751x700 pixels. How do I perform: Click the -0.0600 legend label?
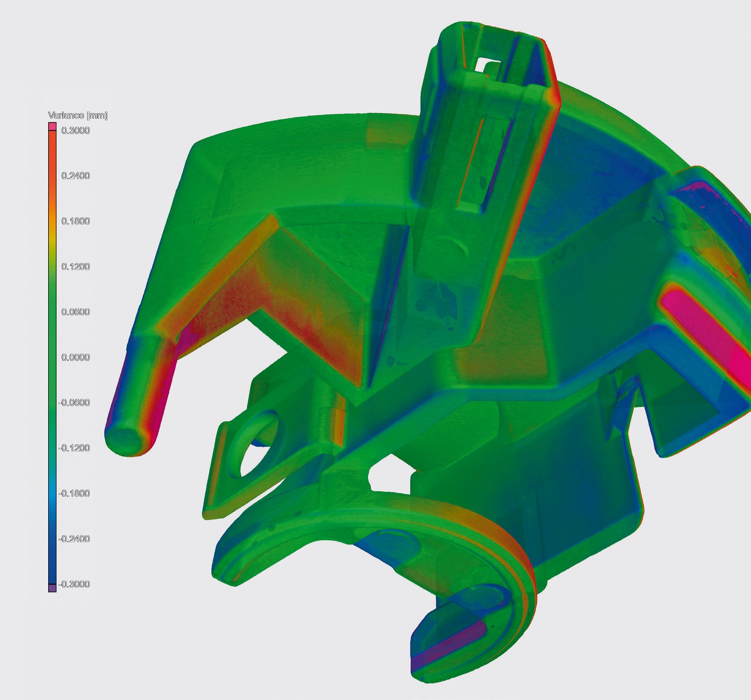pyautogui.click(x=75, y=402)
